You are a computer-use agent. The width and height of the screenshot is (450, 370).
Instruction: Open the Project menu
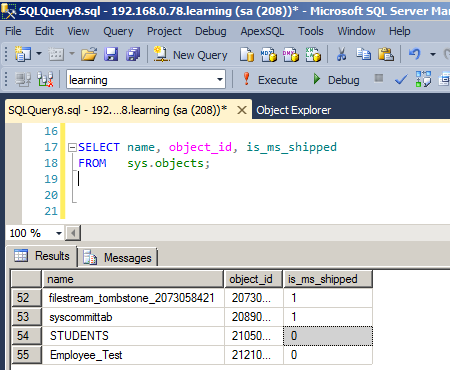coord(164,31)
